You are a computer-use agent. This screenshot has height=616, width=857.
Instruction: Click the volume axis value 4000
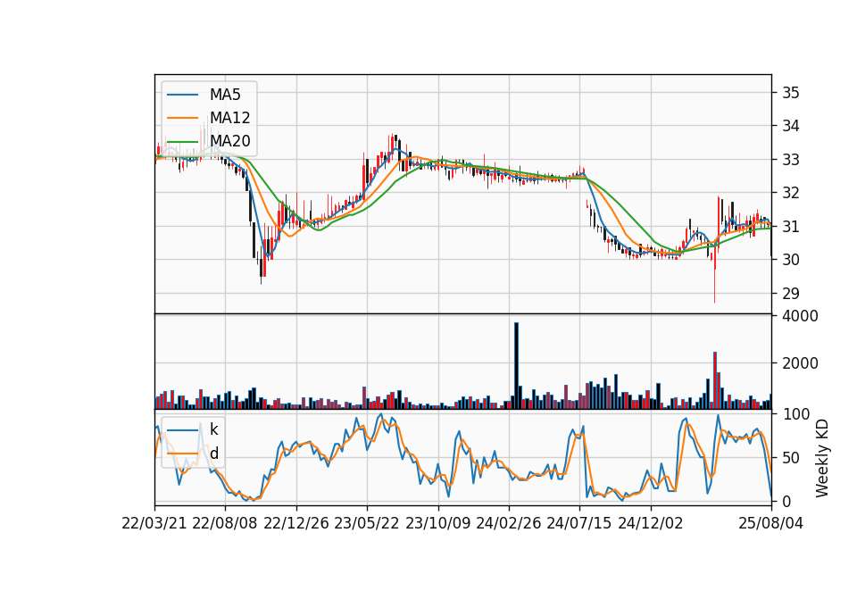[800, 316]
